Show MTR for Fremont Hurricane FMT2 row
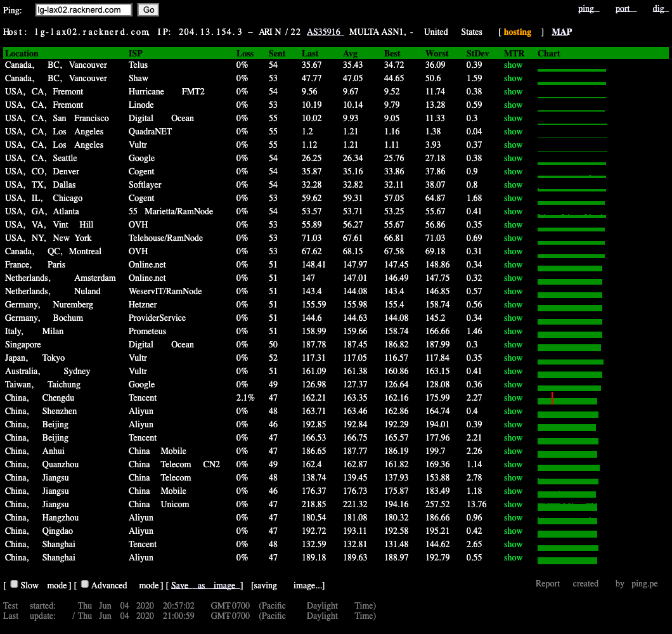672x634 pixels. pos(513,91)
